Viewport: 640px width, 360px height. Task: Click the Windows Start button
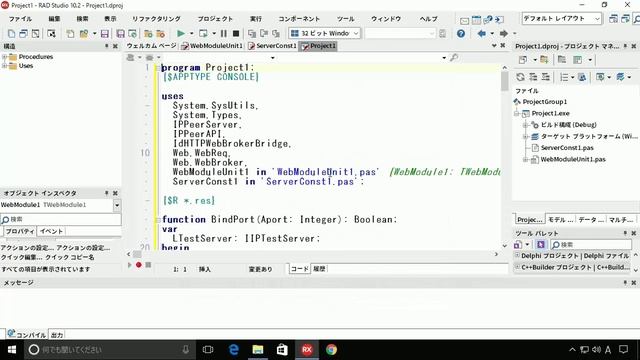[x=11, y=350]
